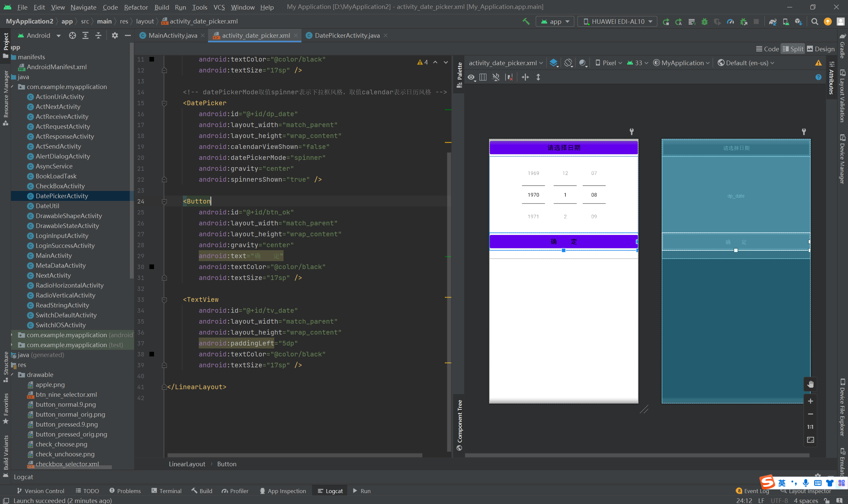
Task: Click the Debug app bug icon
Action: pos(704,22)
